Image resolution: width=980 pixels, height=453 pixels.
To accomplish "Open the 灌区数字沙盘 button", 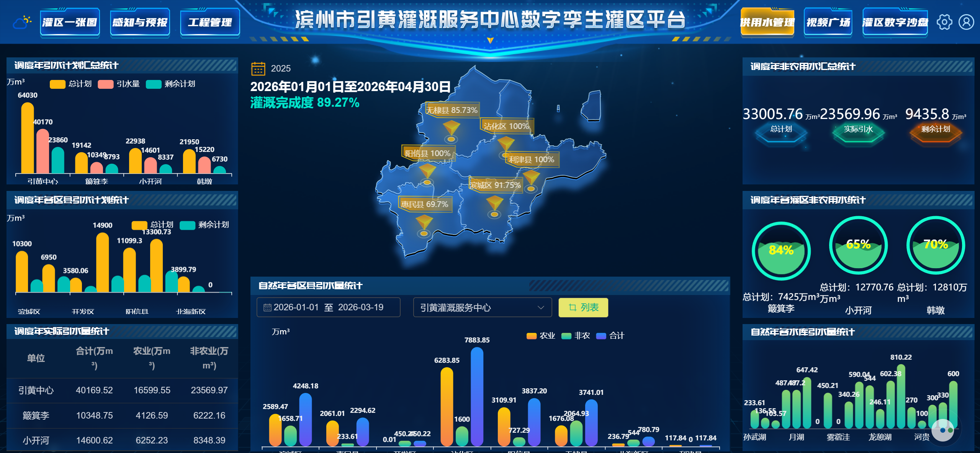I will (895, 23).
